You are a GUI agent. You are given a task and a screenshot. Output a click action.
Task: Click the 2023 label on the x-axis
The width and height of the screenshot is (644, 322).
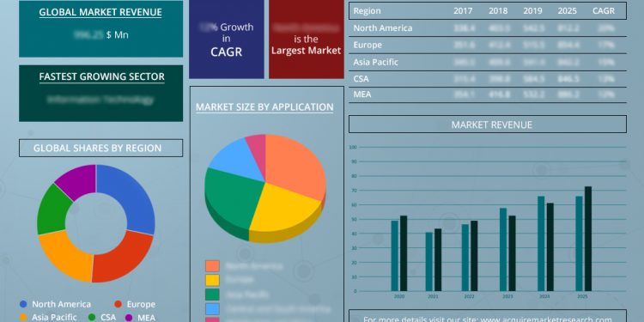click(507, 296)
